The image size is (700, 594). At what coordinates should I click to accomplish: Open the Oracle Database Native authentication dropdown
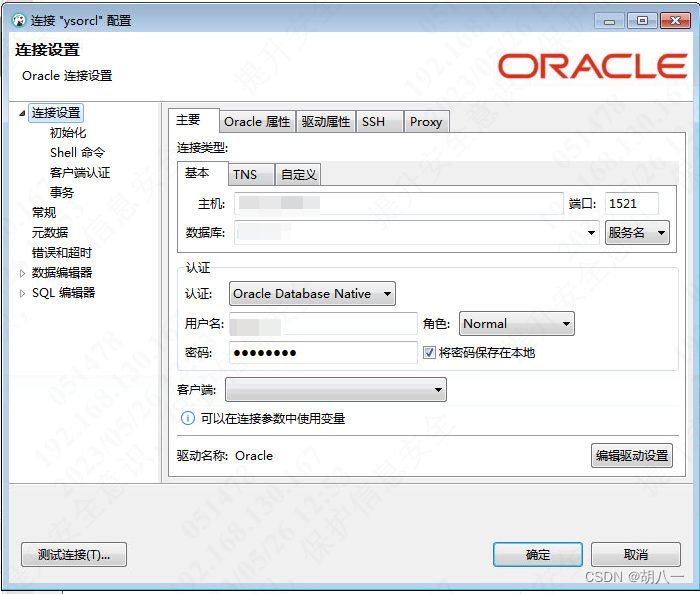(312, 294)
